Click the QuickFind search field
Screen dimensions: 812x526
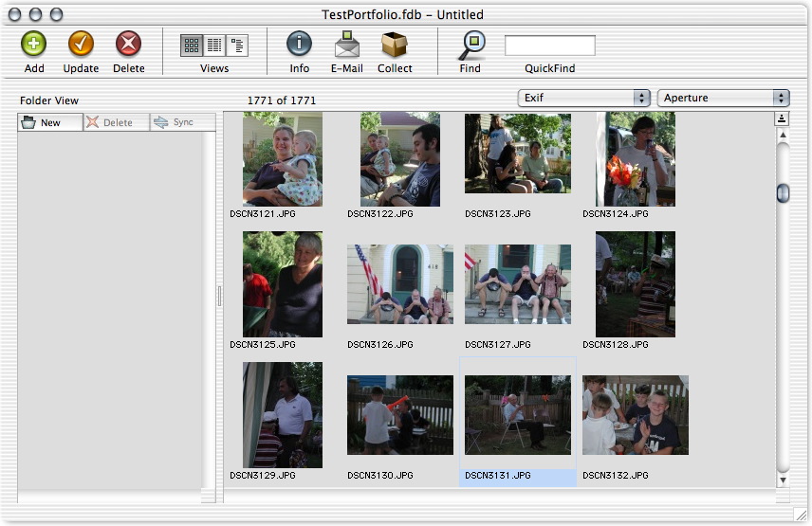click(549, 45)
